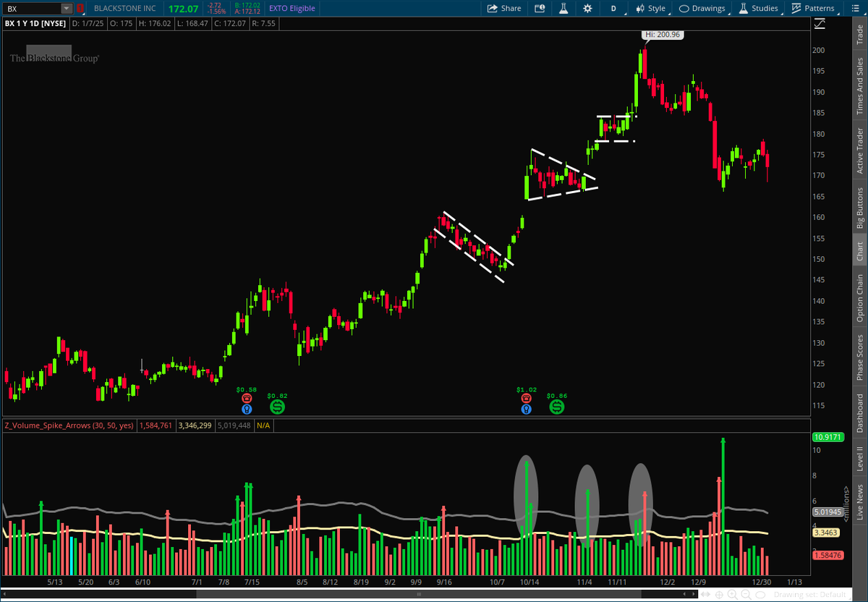Open the Patterns menu
The image size is (868, 602).
[x=814, y=9]
